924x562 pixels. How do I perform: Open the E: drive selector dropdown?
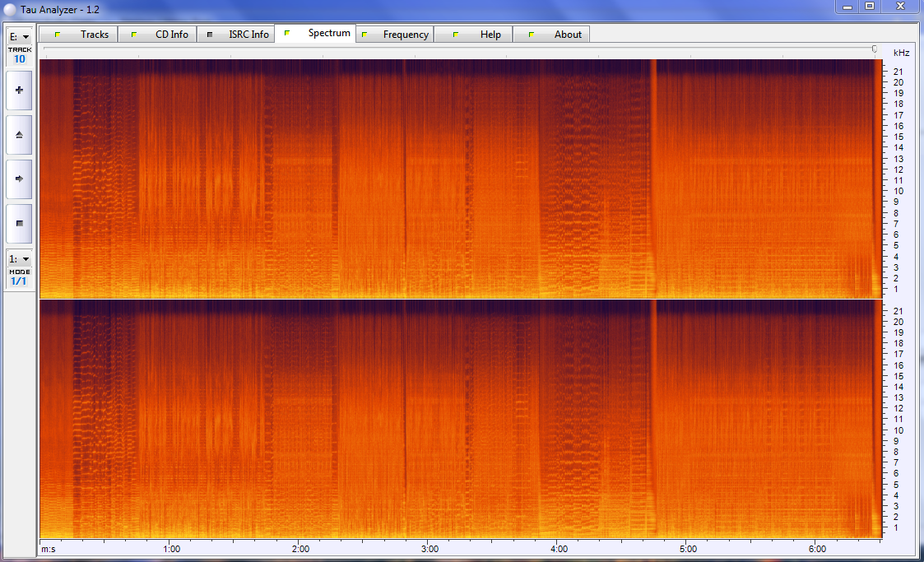pyautogui.click(x=18, y=36)
